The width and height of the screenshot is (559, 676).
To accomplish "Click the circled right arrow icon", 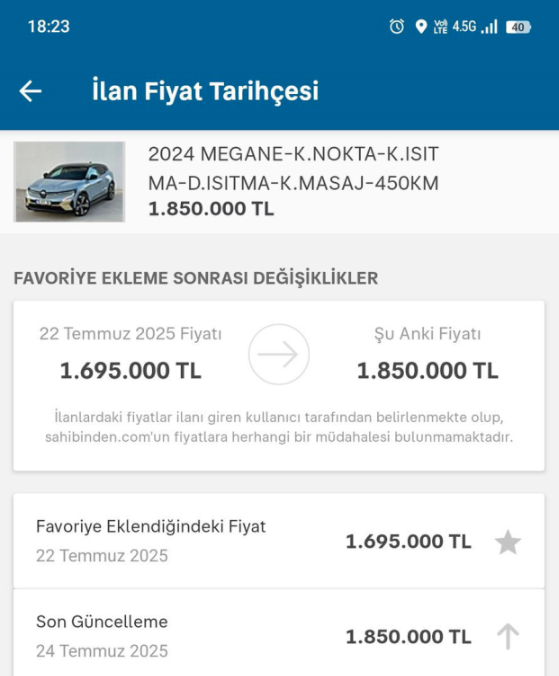I will point(279,354).
